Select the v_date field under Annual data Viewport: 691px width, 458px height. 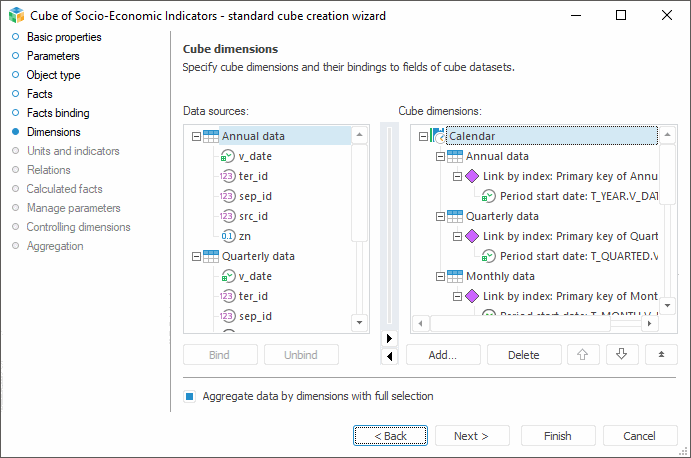click(254, 156)
